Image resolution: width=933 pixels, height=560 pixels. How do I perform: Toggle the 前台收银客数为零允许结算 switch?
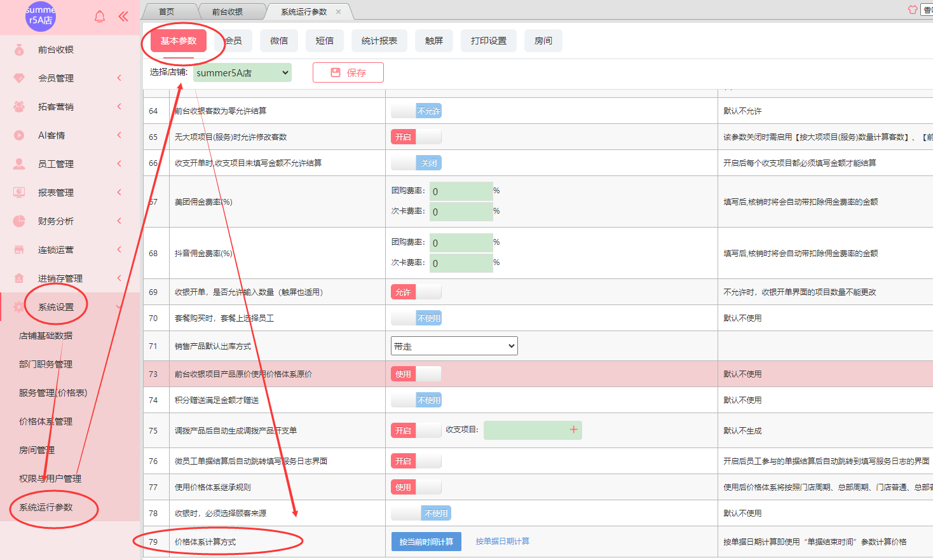416,111
